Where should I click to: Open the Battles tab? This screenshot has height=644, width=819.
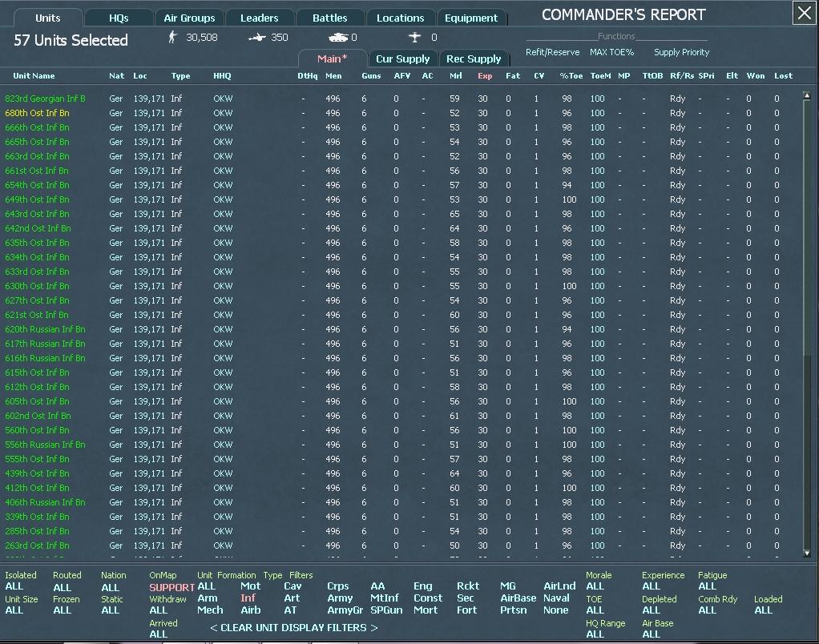tap(329, 18)
